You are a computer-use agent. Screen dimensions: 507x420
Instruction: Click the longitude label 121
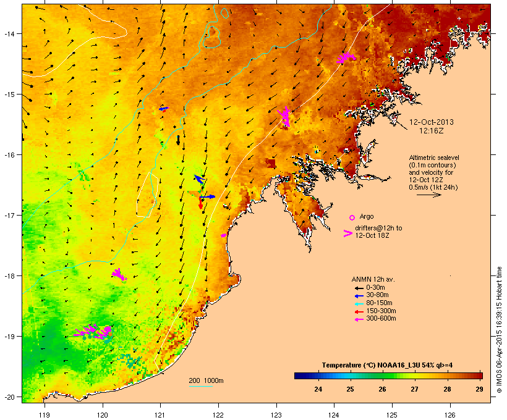[160, 415]
